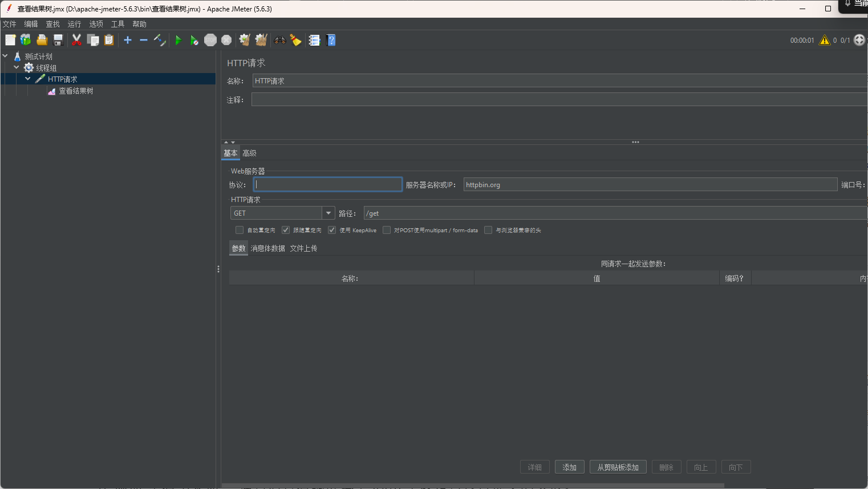Click the 从剪贴板添加 button
This screenshot has width=868, height=489.
(618, 467)
